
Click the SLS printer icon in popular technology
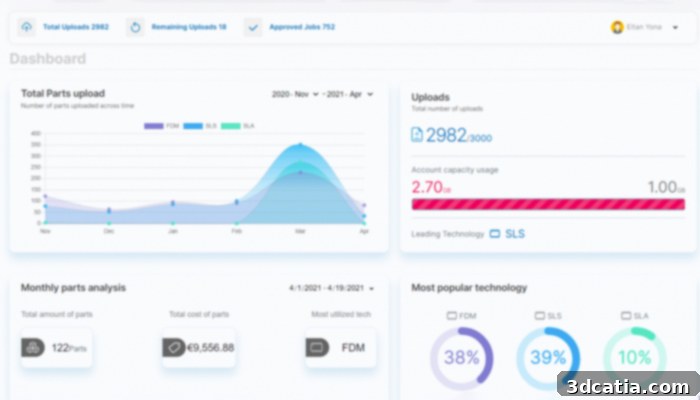540,316
